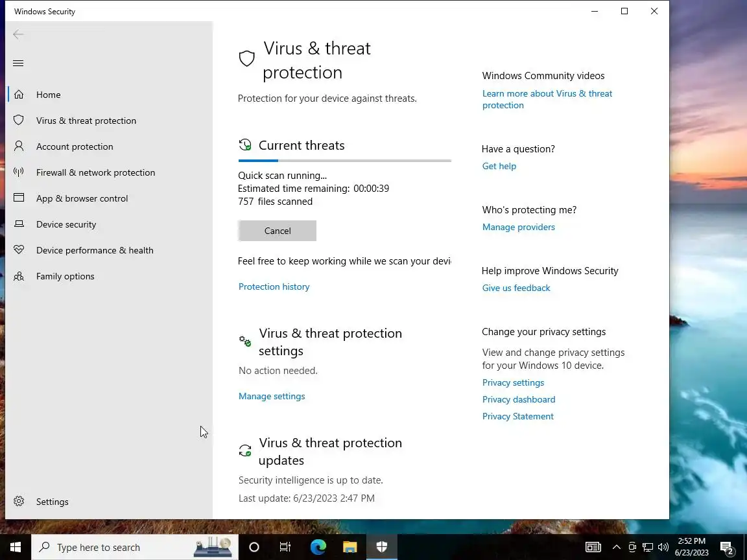This screenshot has height=560, width=747.
Task: Click the '757 files scanned' text
Action: [x=275, y=202]
